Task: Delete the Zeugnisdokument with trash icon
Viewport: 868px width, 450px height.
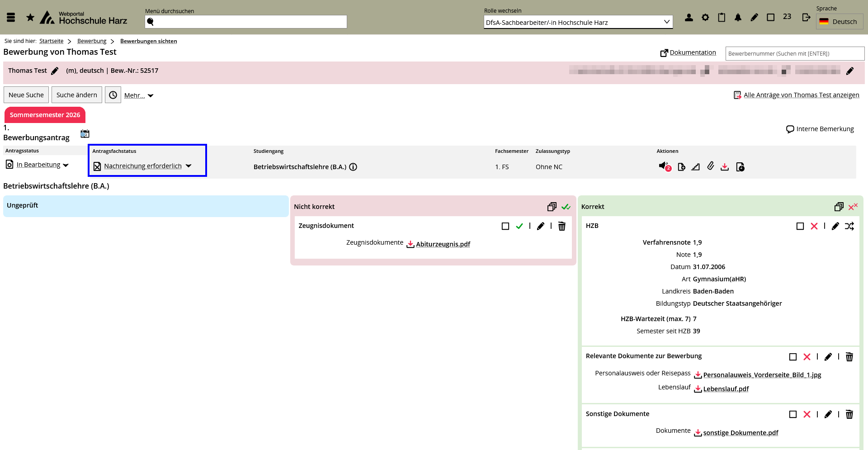Action: pyautogui.click(x=561, y=226)
